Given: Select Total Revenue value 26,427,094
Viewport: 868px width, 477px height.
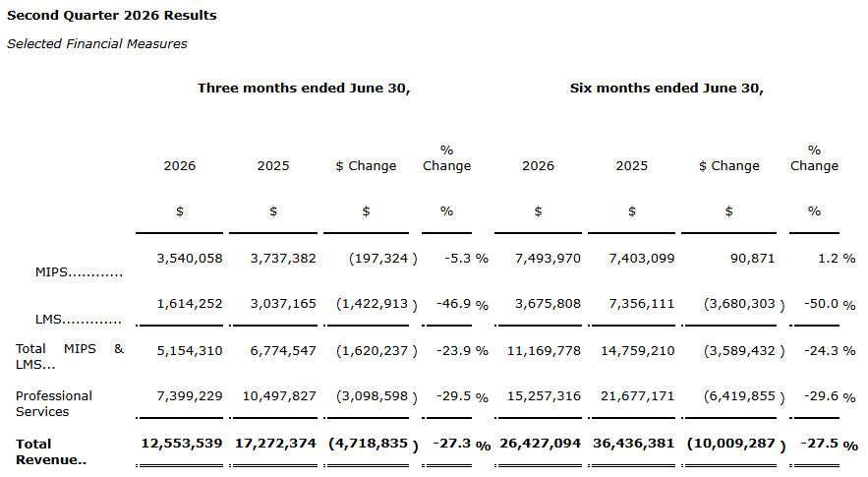Looking at the screenshot, I should click(x=540, y=444).
